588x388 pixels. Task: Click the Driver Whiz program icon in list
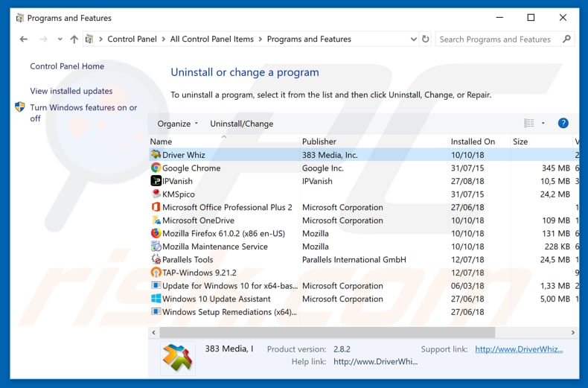coord(156,154)
